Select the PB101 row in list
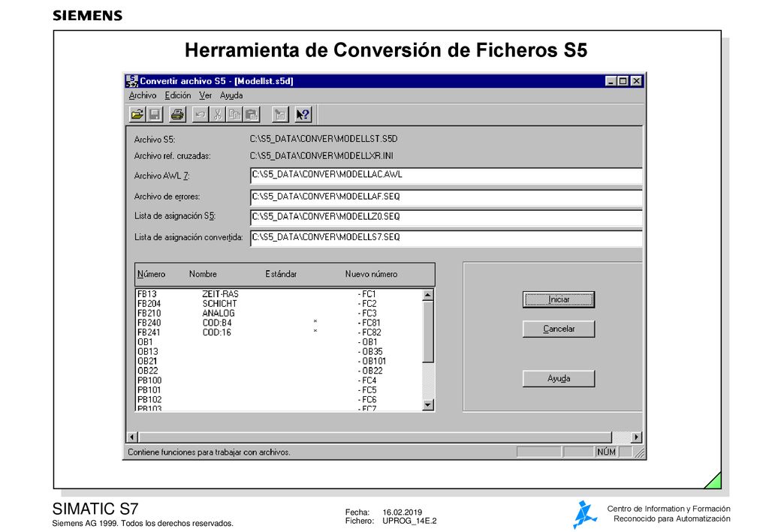The image size is (769, 532). [279, 390]
